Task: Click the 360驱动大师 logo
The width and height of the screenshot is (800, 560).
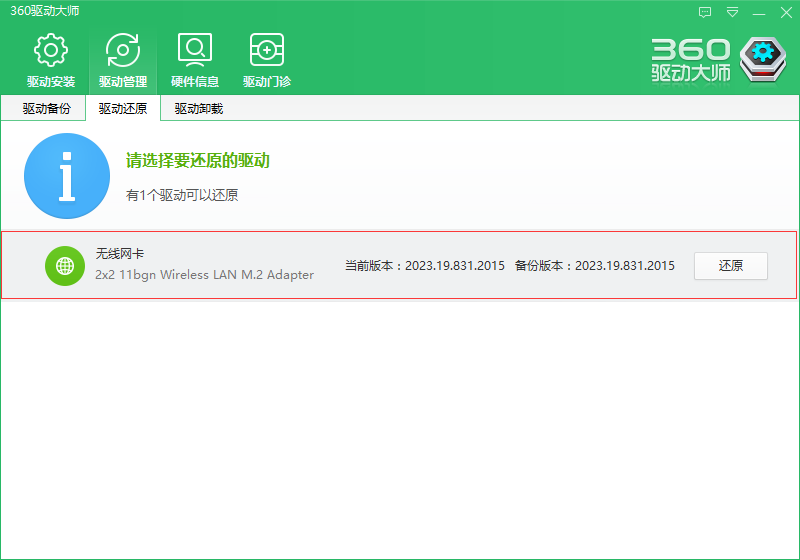Action: point(713,60)
